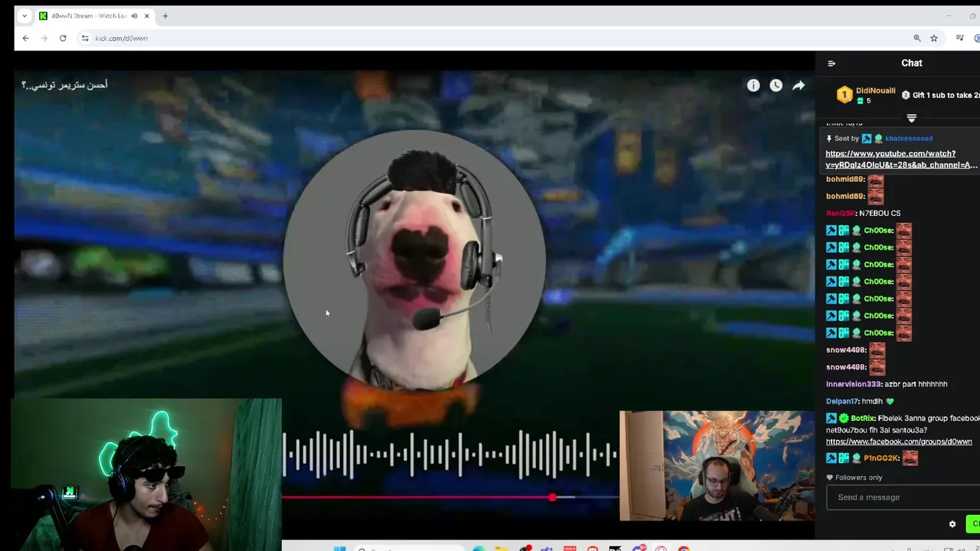Image resolution: width=980 pixels, height=551 pixels.
Task: Open Delpan17's chat username
Action: point(842,401)
